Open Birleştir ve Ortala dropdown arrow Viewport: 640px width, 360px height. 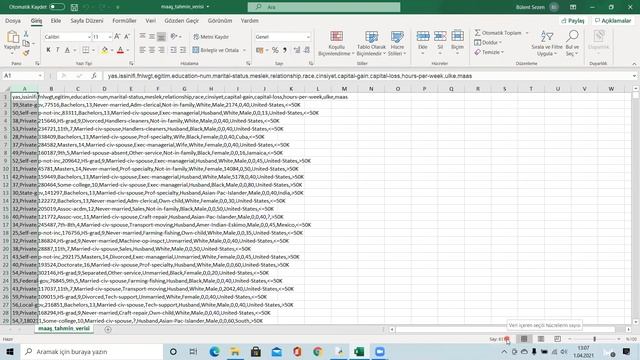[244, 50]
